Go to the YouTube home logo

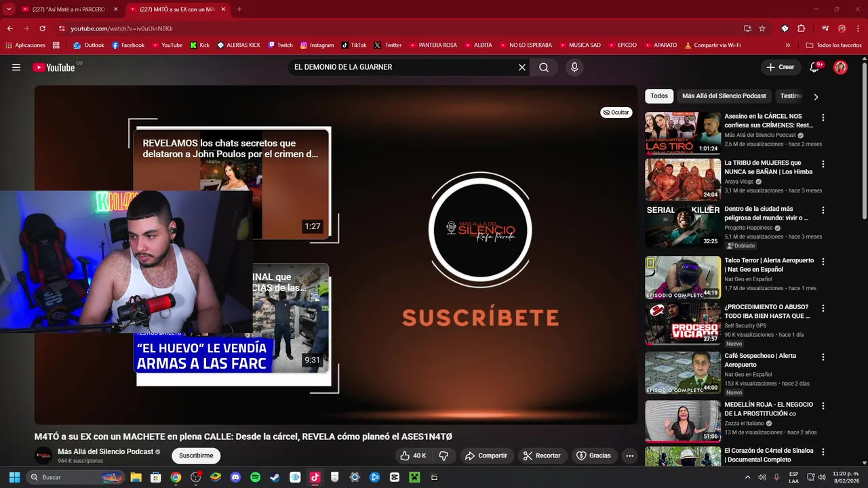pyautogui.click(x=54, y=67)
